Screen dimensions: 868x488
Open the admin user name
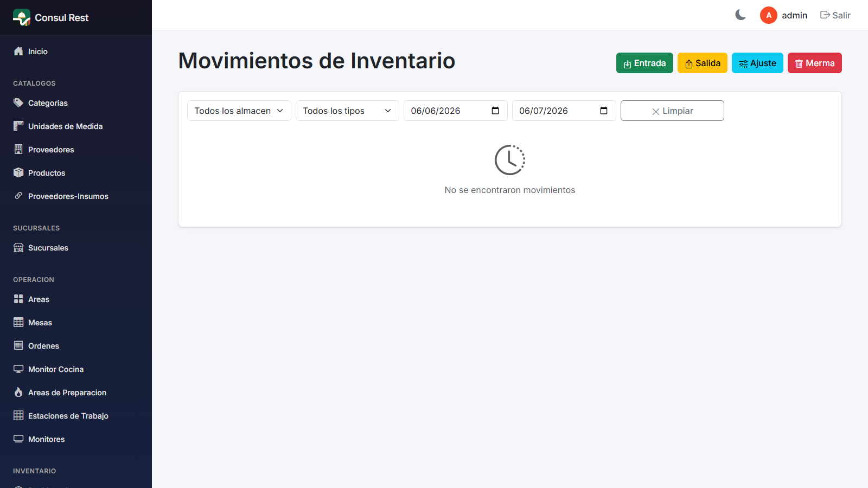point(795,15)
